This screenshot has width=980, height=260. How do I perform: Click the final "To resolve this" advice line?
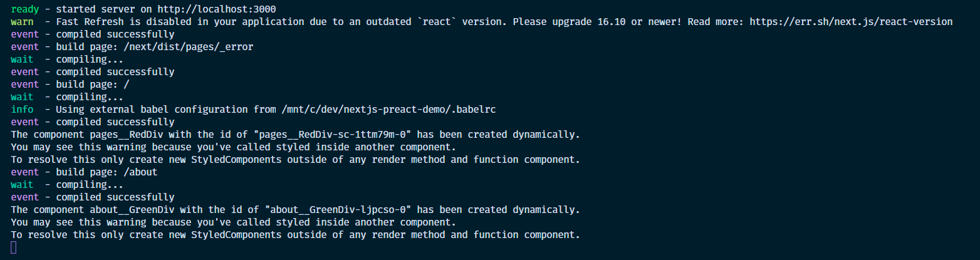(295, 235)
